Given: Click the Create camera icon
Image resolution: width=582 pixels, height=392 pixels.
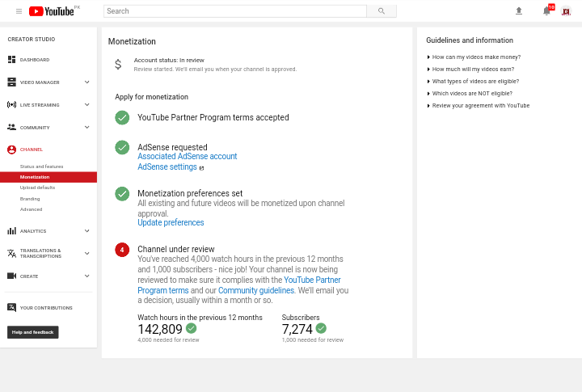Looking at the screenshot, I should 11,276.
